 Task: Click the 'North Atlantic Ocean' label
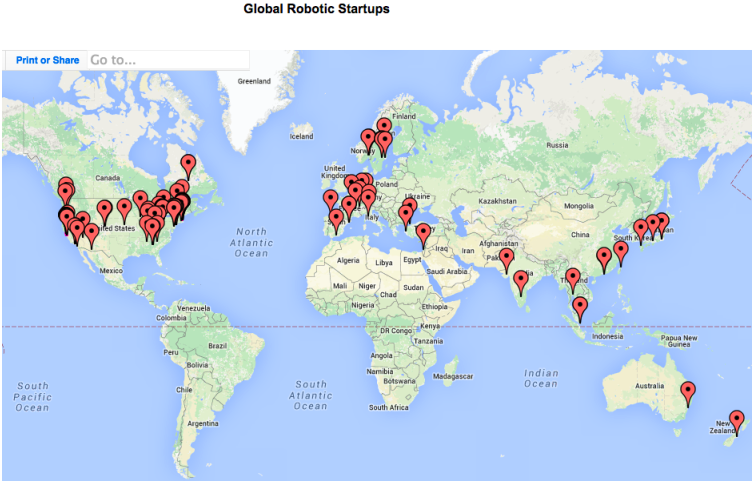tap(251, 242)
